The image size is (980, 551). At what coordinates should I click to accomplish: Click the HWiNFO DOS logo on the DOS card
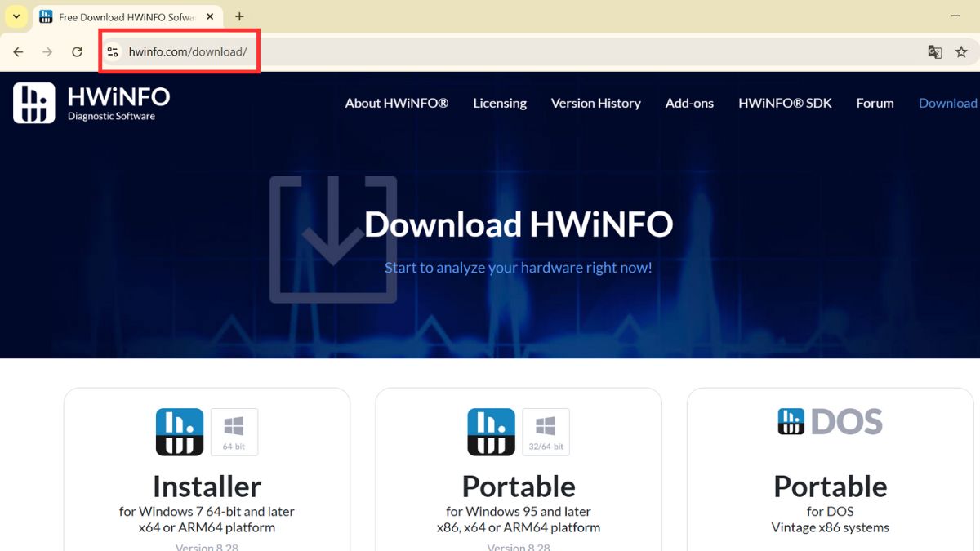(x=831, y=421)
